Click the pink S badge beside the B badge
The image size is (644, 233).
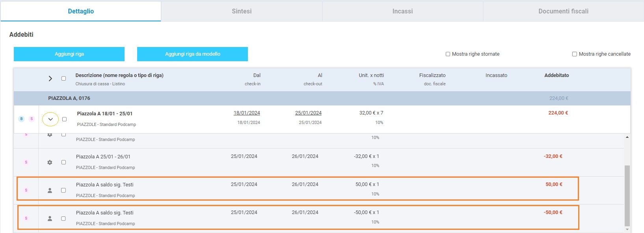[32, 119]
